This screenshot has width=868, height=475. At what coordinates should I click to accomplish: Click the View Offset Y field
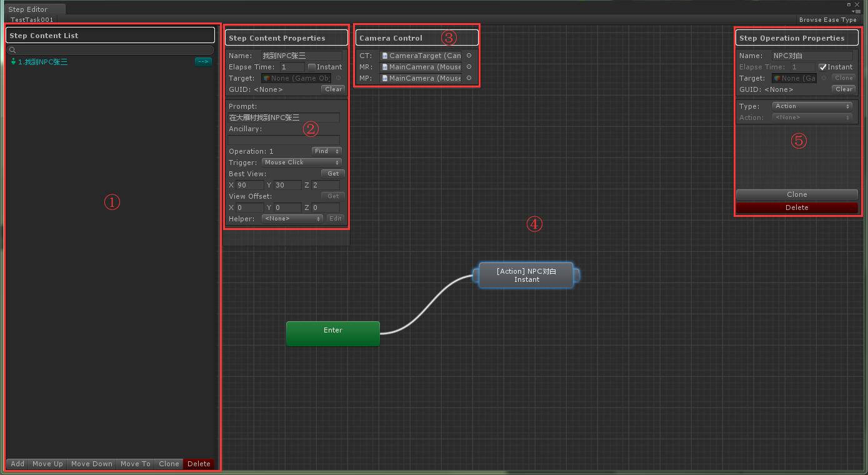click(x=287, y=207)
